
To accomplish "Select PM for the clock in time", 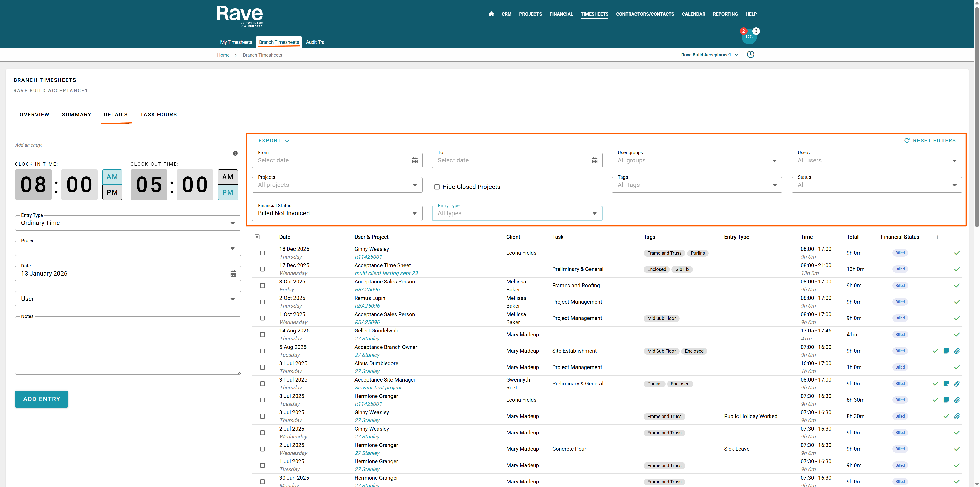I will pos(112,192).
